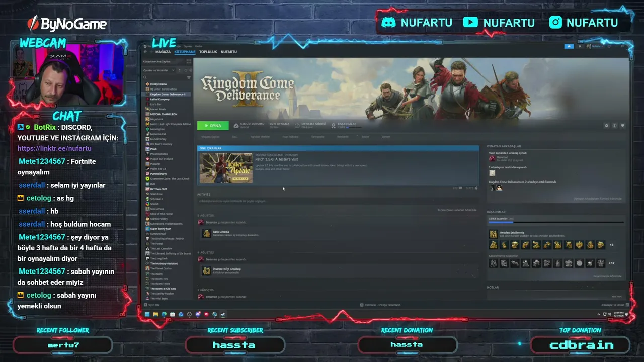Select Lethal Company in the library list
The width and height of the screenshot is (644, 362).
(160, 99)
